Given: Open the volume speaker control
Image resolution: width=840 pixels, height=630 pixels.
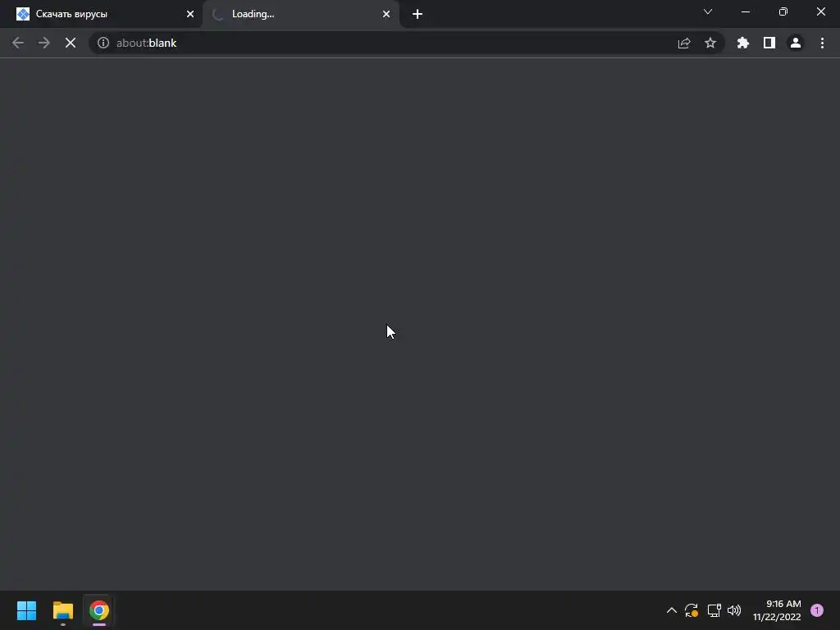Looking at the screenshot, I should 734,610.
